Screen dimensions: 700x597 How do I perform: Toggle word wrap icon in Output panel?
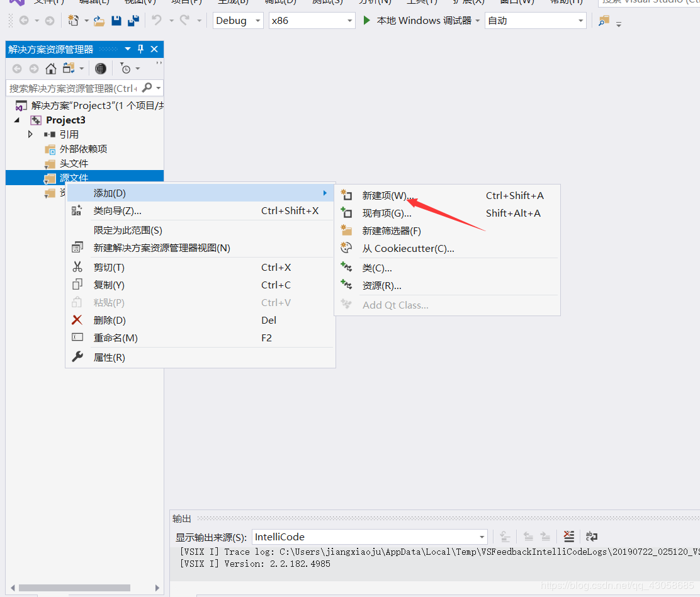[x=590, y=537]
